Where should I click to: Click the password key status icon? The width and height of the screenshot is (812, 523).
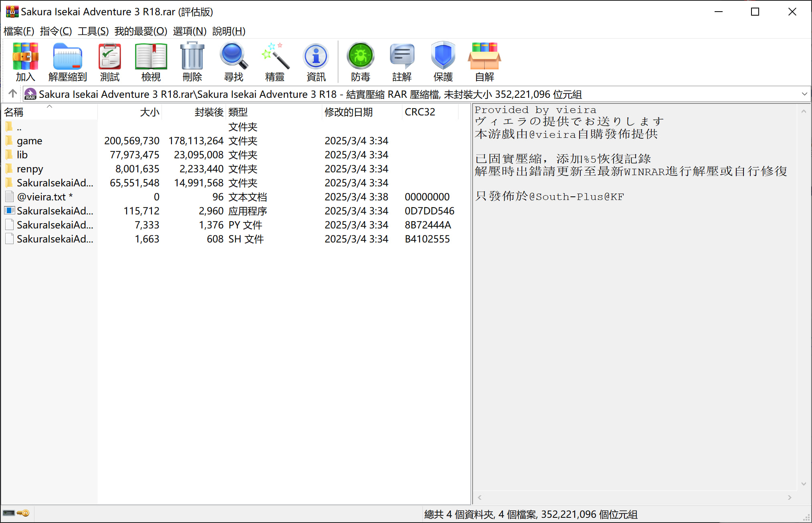tap(23, 513)
